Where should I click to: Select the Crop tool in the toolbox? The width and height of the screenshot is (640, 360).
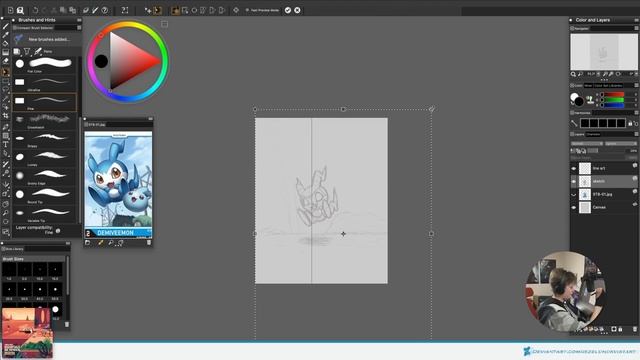(x=5, y=116)
